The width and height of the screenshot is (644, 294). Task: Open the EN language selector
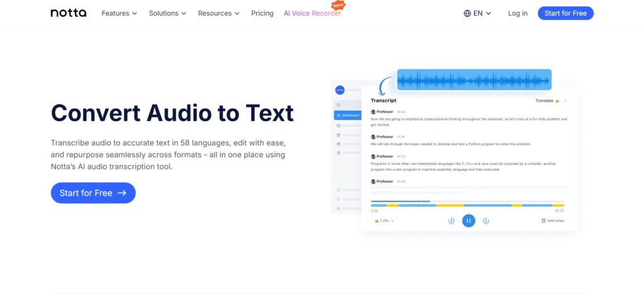point(477,13)
